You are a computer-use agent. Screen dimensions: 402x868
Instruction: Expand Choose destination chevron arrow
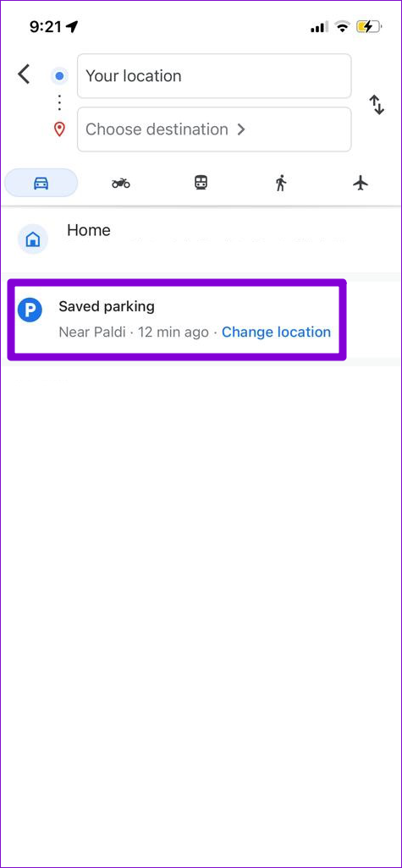tap(241, 129)
